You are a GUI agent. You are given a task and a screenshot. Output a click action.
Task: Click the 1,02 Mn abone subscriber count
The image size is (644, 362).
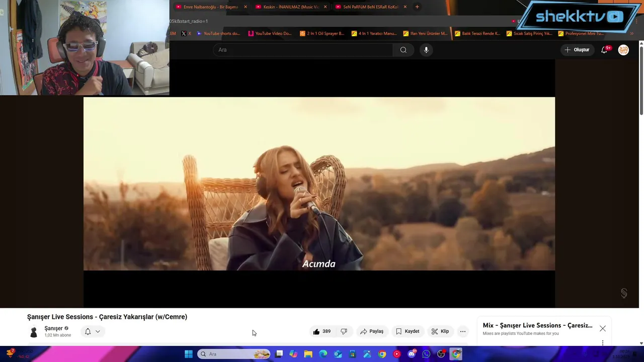[x=58, y=335]
